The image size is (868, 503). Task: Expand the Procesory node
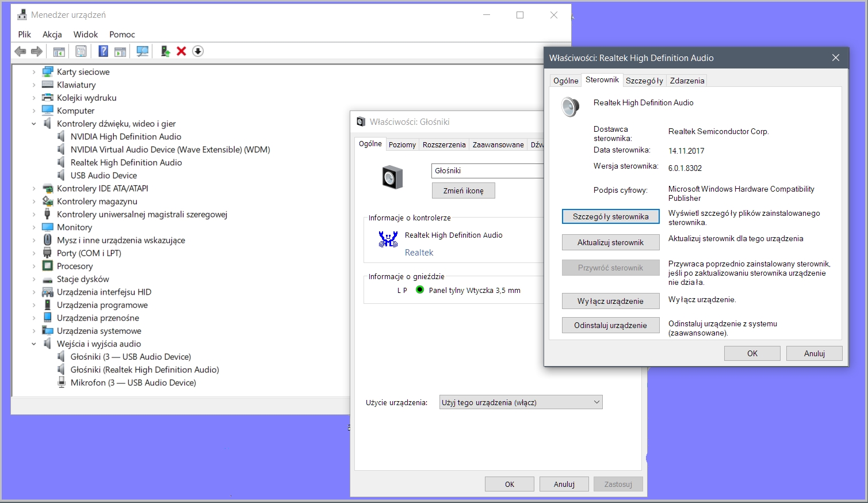point(34,266)
